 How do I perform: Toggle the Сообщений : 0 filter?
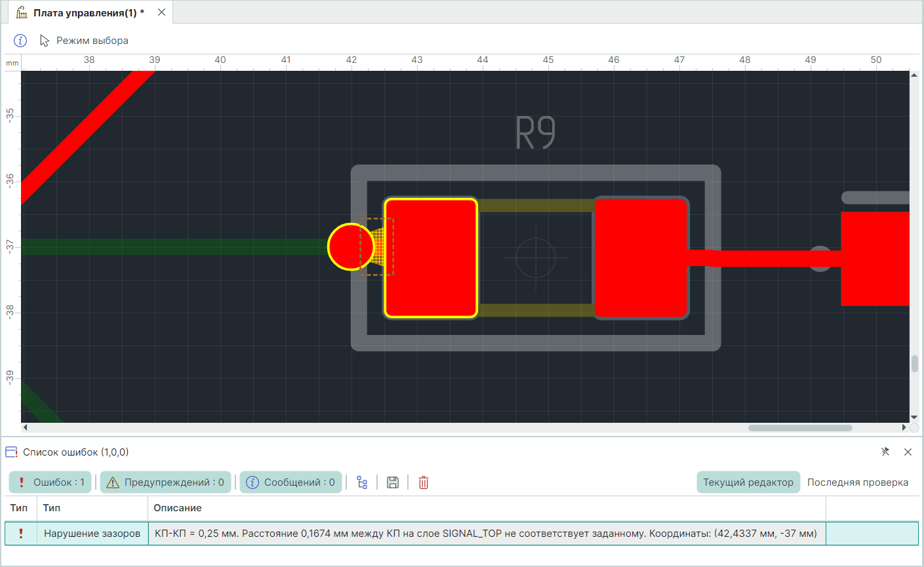(x=291, y=482)
